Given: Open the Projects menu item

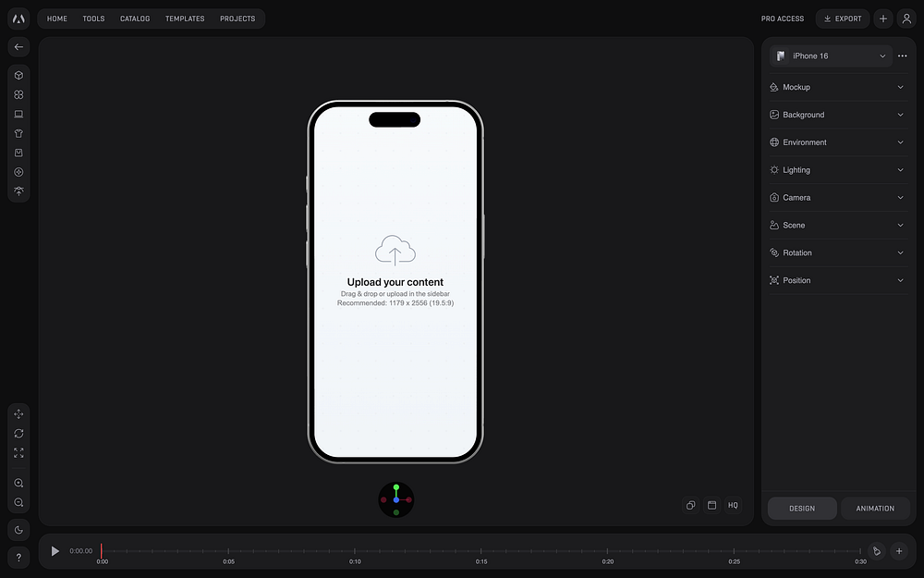Looking at the screenshot, I should point(237,18).
